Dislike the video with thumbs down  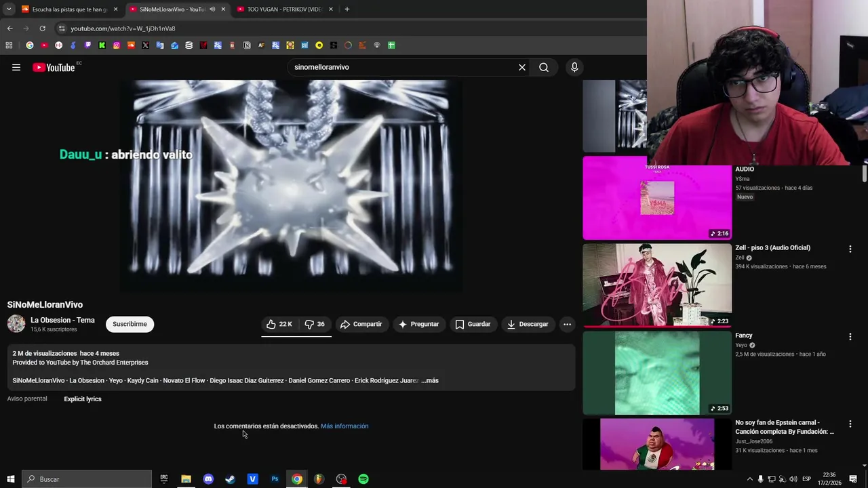coord(315,324)
